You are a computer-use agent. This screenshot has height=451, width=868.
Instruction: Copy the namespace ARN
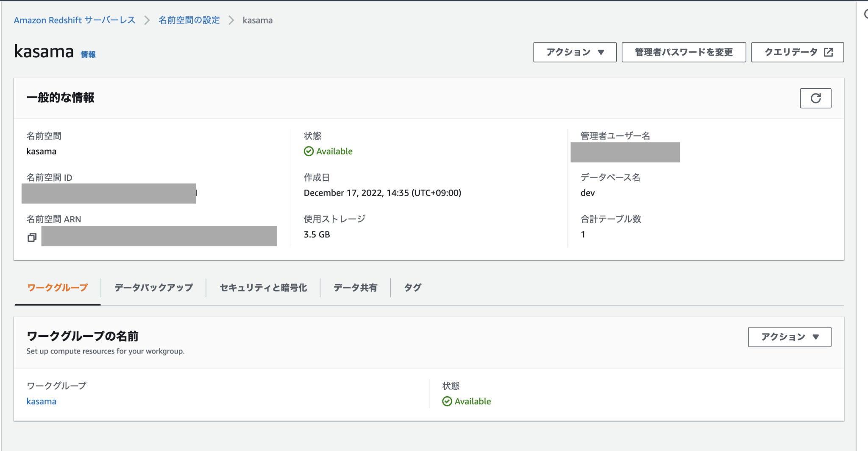(32, 237)
